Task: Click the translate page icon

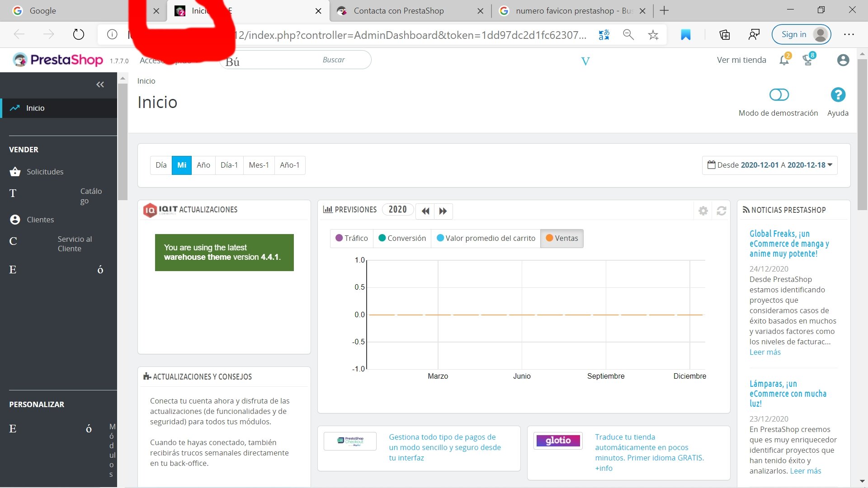Action: coord(604,34)
